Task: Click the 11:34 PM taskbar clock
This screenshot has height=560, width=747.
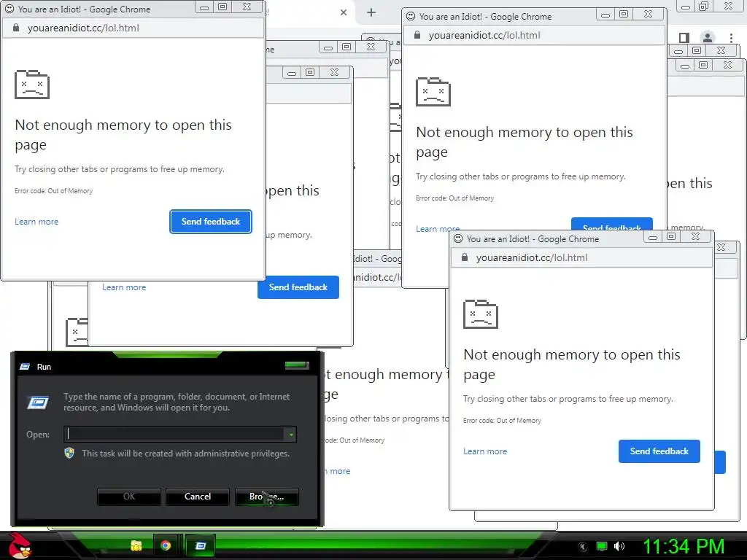Action: click(684, 546)
